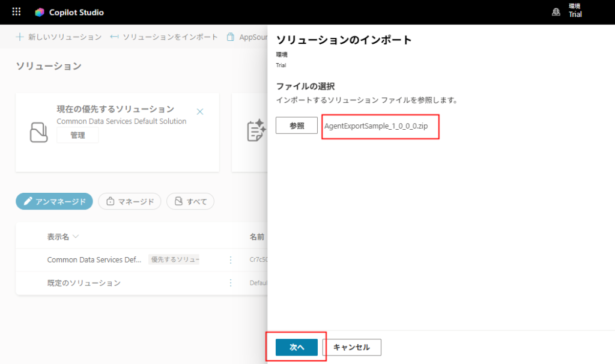Open more options for 既定のソリューション row
This screenshot has width=615, height=364.
click(230, 283)
